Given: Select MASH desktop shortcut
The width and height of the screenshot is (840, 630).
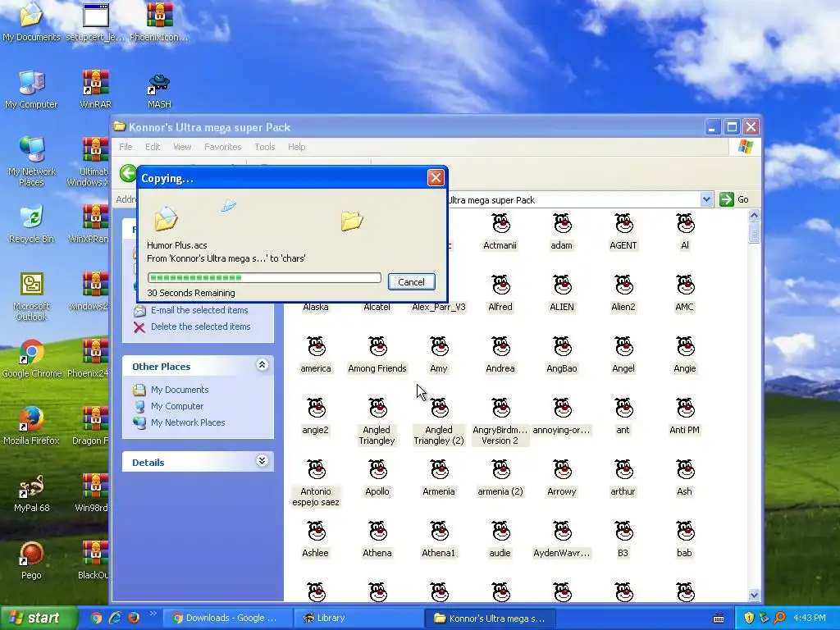Looking at the screenshot, I should (159, 90).
